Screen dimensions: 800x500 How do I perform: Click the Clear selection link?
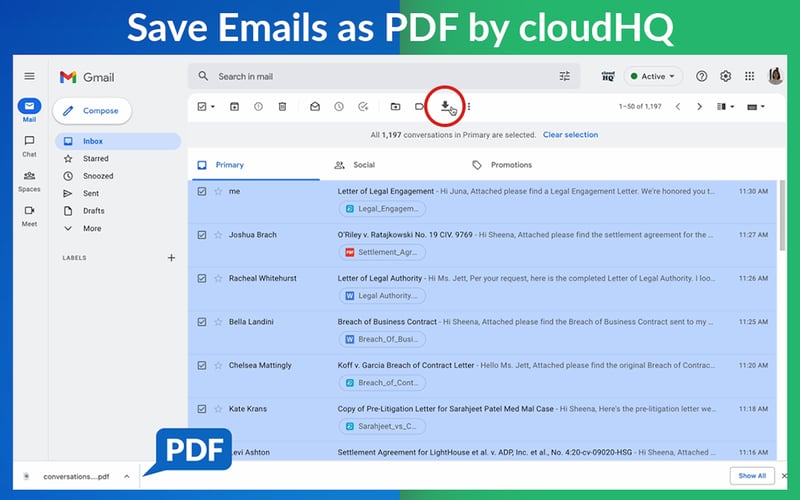coord(570,135)
